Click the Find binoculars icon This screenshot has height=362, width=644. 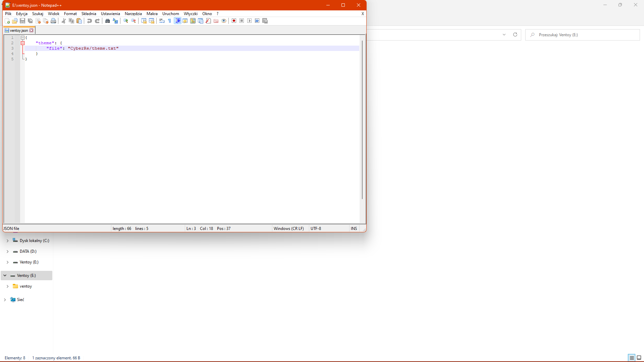(107, 21)
